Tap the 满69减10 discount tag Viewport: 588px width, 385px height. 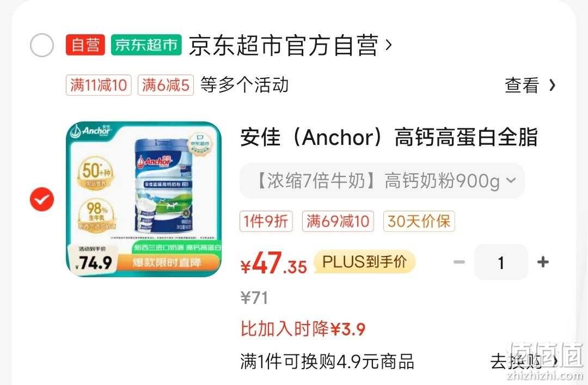(338, 221)
